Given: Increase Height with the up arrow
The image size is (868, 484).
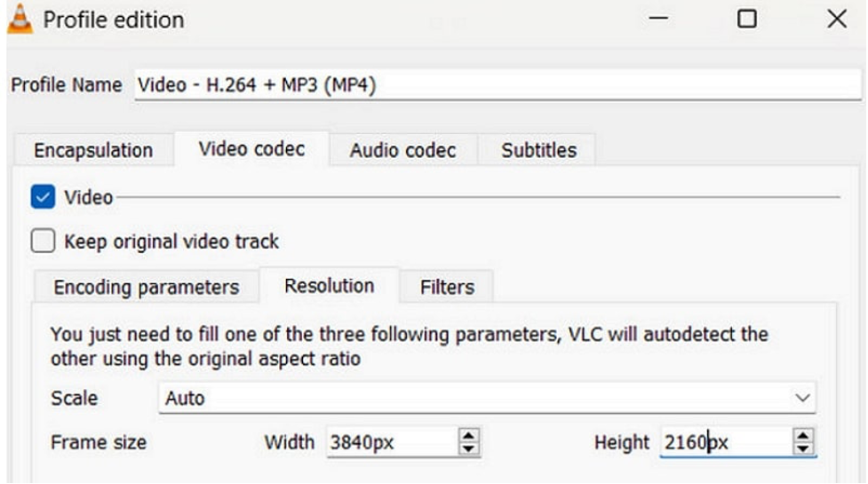Looking at the screenshot, I should tap(803, 435).
